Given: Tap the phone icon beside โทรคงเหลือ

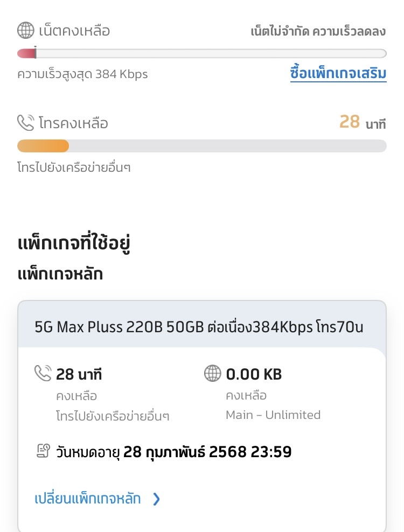Looking at the screenshot, I should tap(26, 123).
